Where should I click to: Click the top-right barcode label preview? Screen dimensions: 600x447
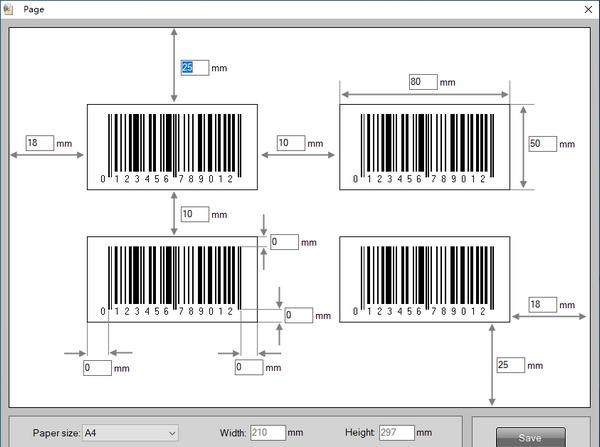[x=425, y=147]
